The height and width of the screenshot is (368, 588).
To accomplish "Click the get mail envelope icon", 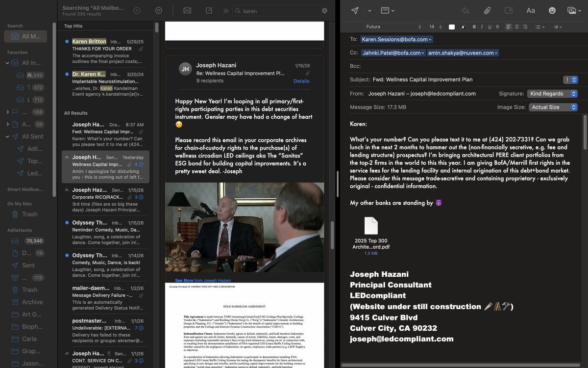I will pyautogui.click(x=187, y=10).
